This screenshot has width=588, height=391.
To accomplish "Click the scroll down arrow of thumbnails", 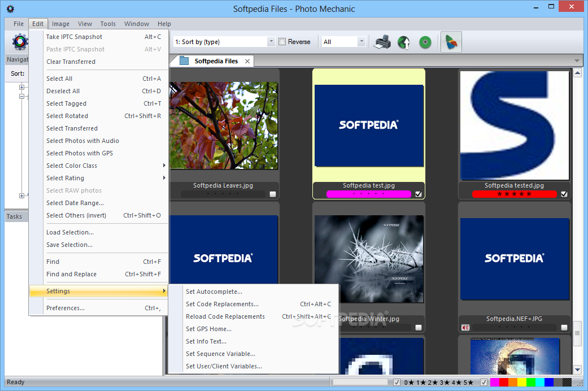I will (577, 370).
